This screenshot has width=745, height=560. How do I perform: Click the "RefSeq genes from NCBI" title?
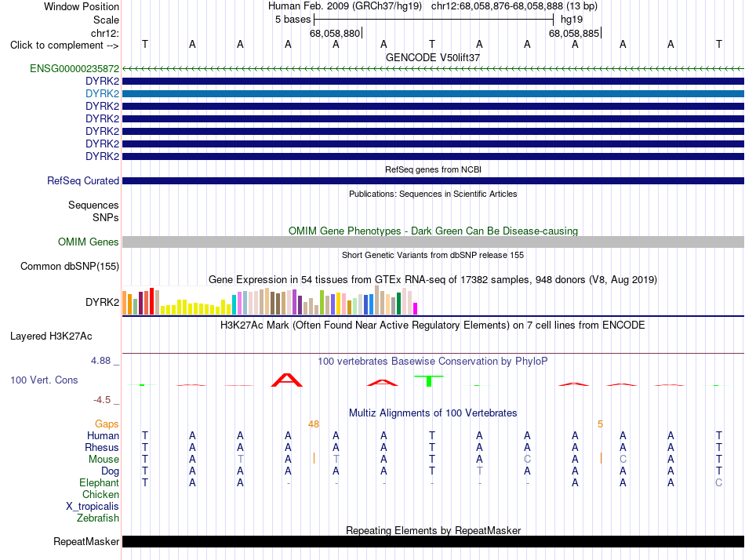click(x=433, y=169)
